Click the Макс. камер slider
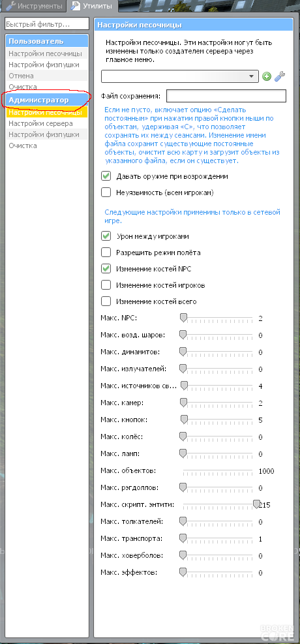Image resolution: width=300 pixels, height=644 pixels. point(218,403)
